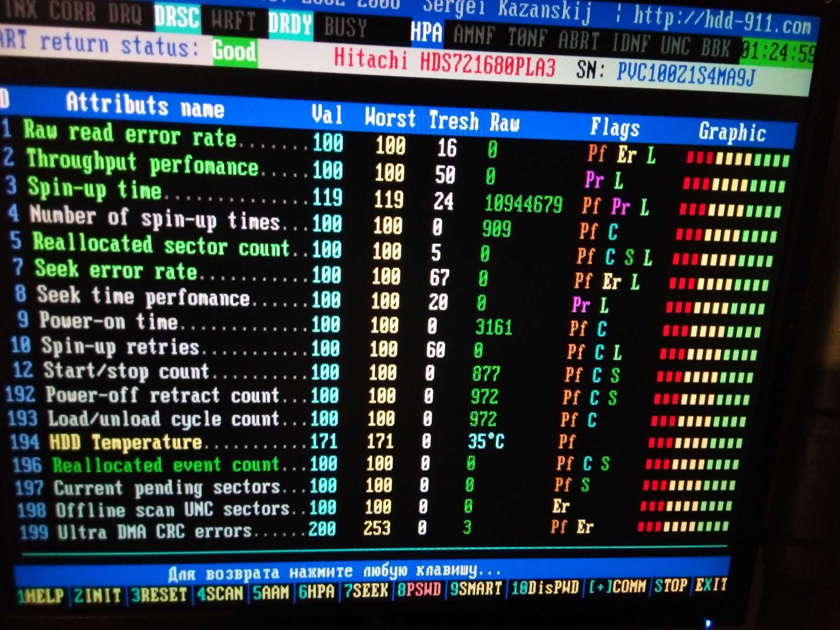This screenshot has width=840, height=630.
Task: Select Current pending sectors row
Action: click(376, 486)
